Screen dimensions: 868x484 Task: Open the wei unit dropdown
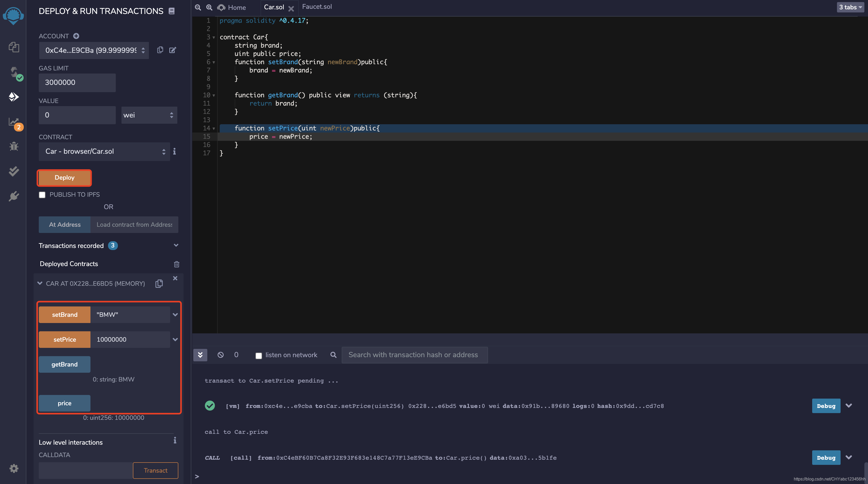pyautogui.click(x=149, y=115)
